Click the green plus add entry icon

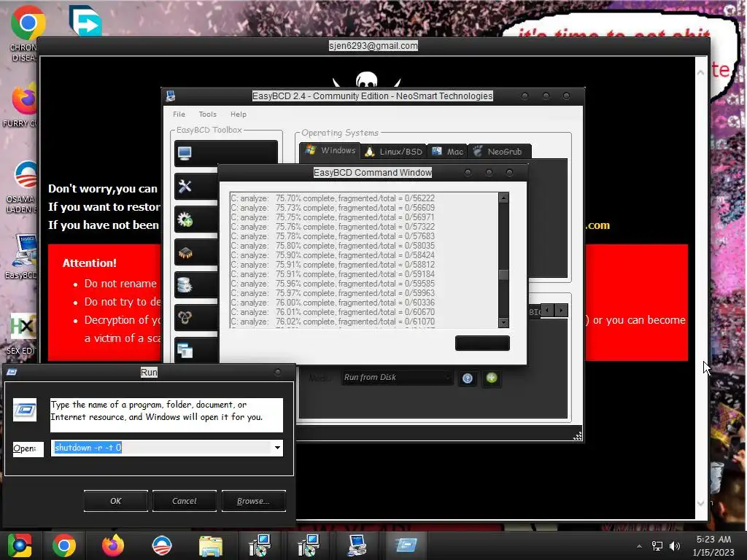[492, 378]
